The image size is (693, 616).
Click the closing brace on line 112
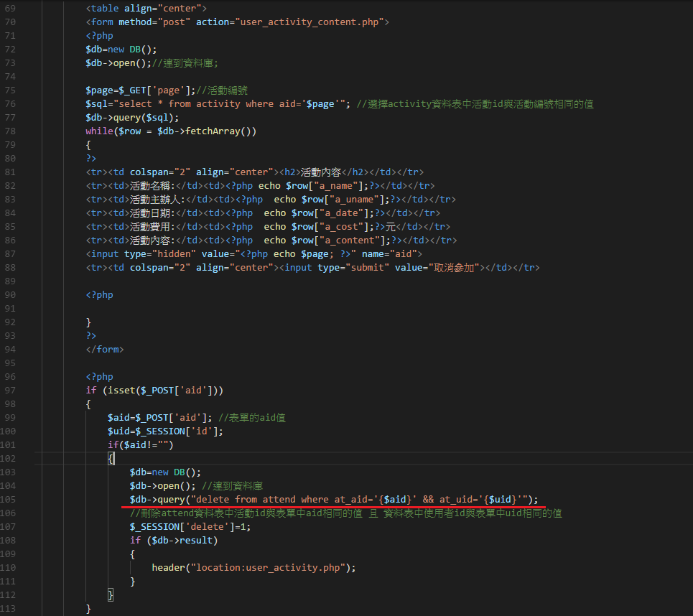(111, 595)
